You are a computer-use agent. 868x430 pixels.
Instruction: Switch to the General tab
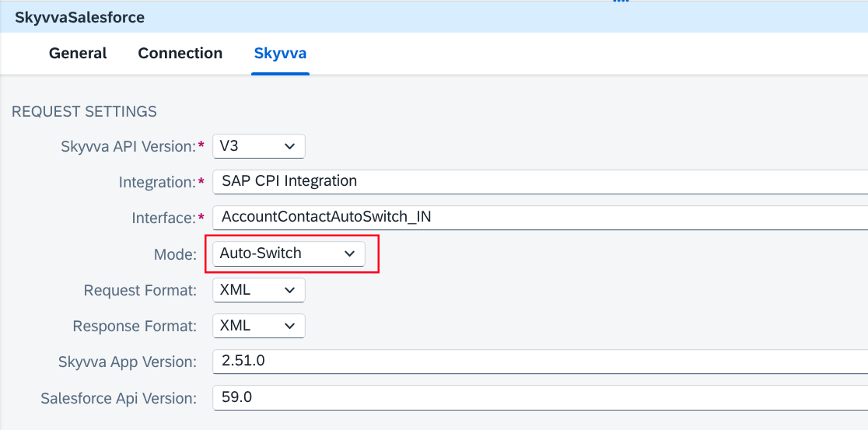(78, 53)
